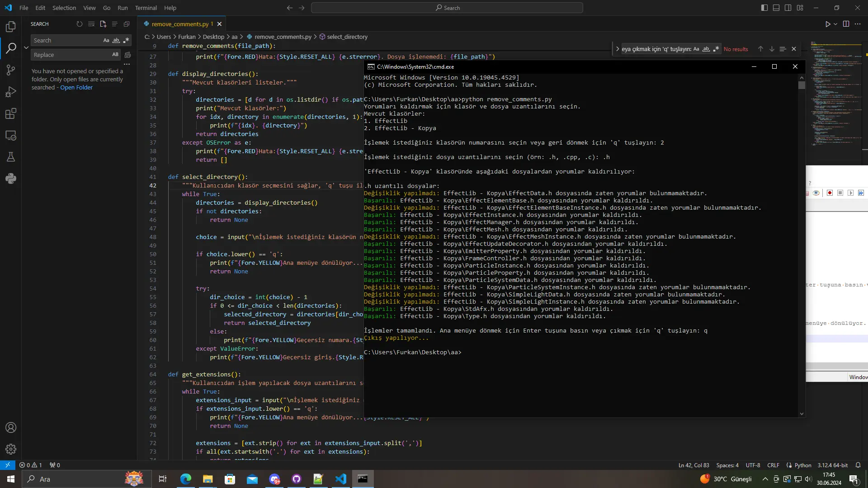The image size is (868, 488).
Task: Click CRLF end-of-line setting
Action: [x=773, y=465]
